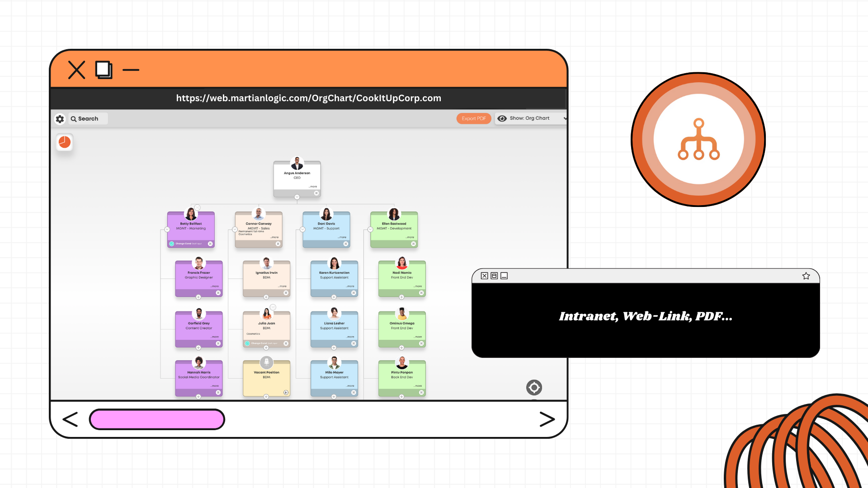Click the assign-person icon on Vacant Position card
Screen dimensions: 868x488
pyautogui.click(x=286, y=393)
